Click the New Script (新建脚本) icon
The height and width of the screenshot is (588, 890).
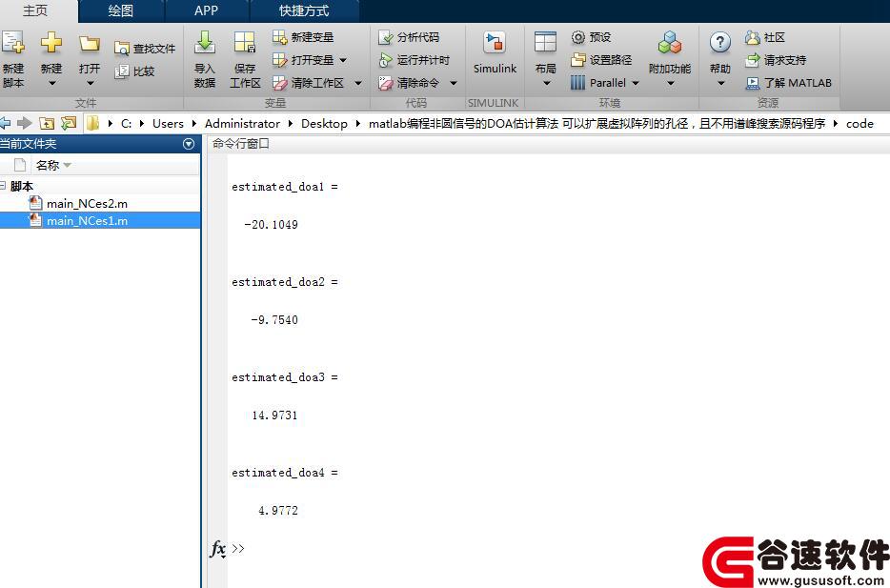[13, 43]
